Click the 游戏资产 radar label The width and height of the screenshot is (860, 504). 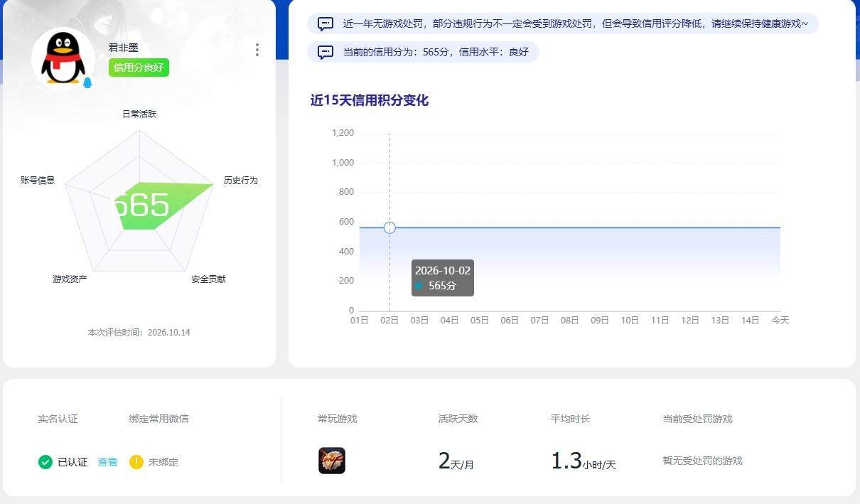pyautogui.click(x=70, y=279)
